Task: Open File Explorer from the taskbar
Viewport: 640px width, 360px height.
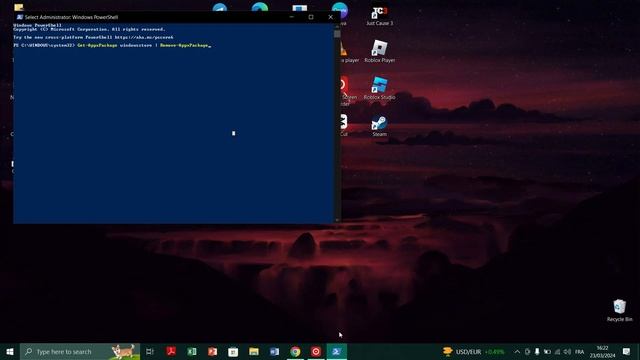Action: pyautogui.click(x=254, y=351)
